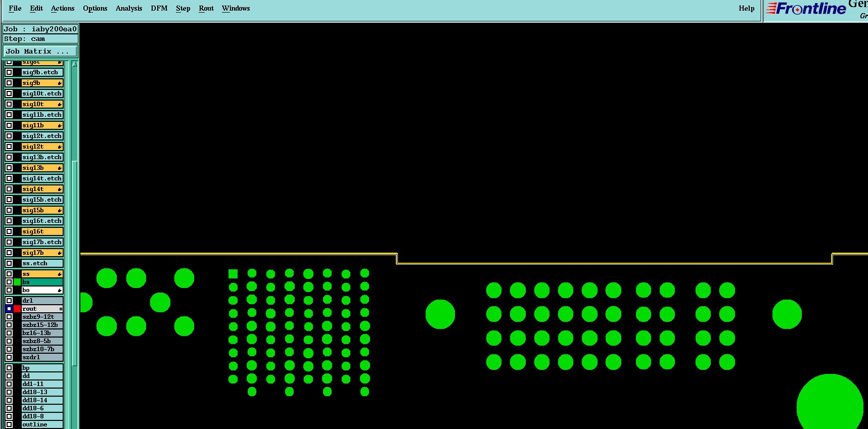Open the DFM menu

click(x=159, y=8)
